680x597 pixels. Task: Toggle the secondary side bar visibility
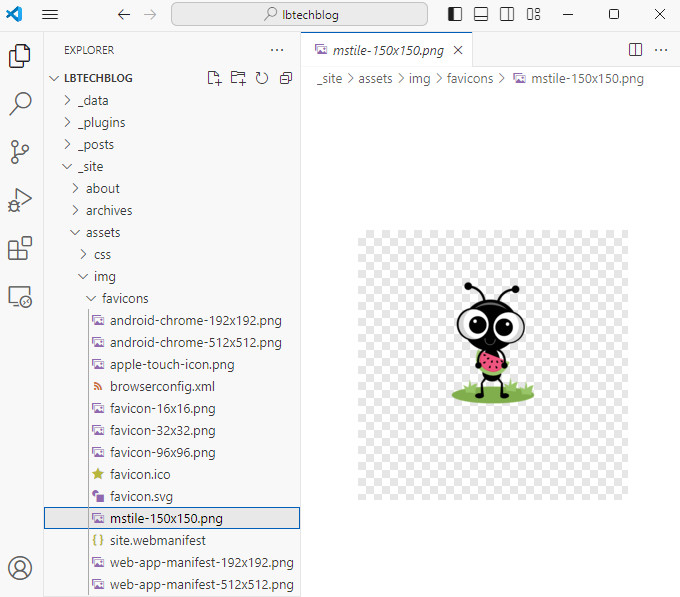tap(507, 14)
